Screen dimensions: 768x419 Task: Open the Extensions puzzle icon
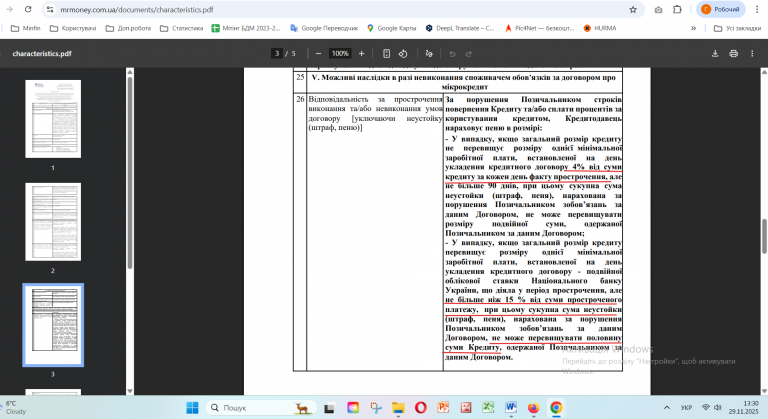(x=677, y=9)
